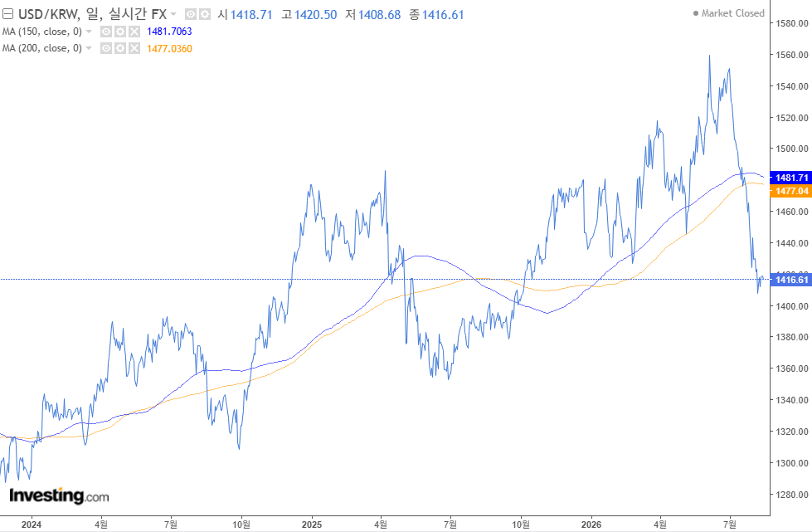Viewport: 812px width, 532px height.
Task: Click the 2025 label on time axis
Action: (x=312, y=525)
